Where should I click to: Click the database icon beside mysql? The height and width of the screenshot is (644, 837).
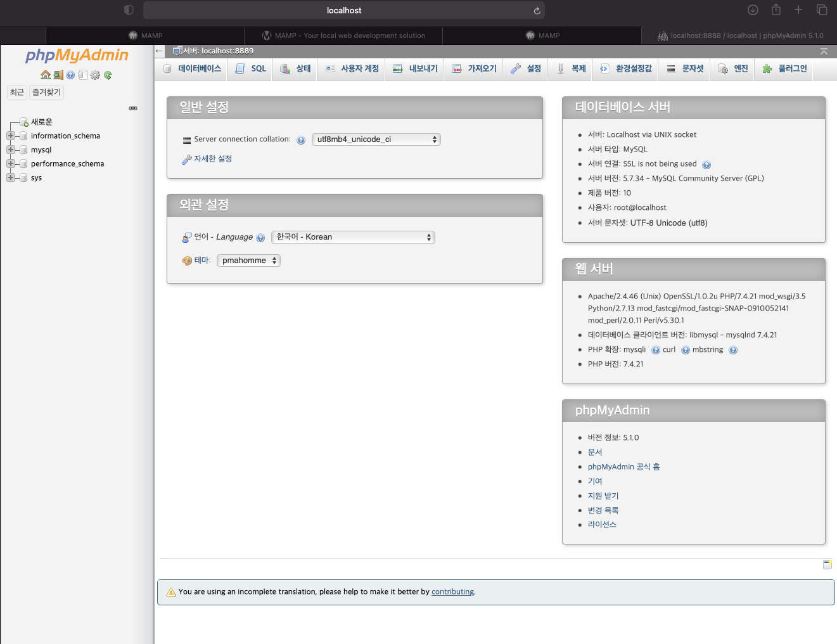click(x=23, y=150)
